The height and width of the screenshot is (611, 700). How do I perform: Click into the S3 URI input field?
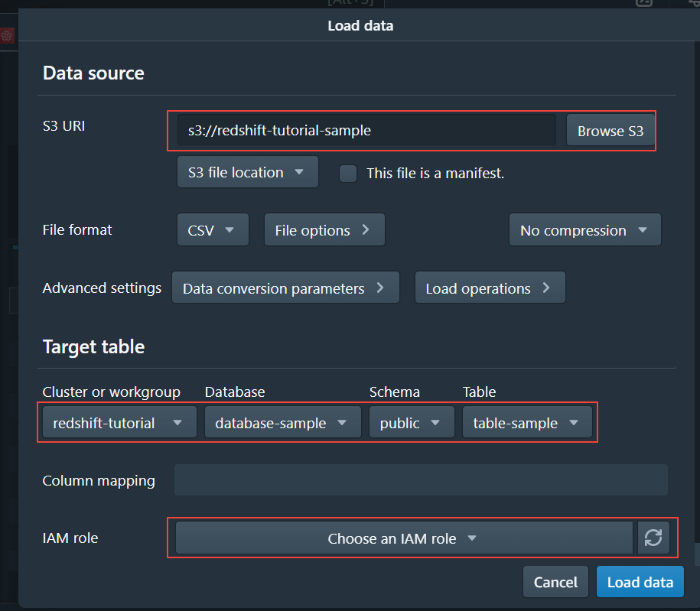(x=366, y=130)
